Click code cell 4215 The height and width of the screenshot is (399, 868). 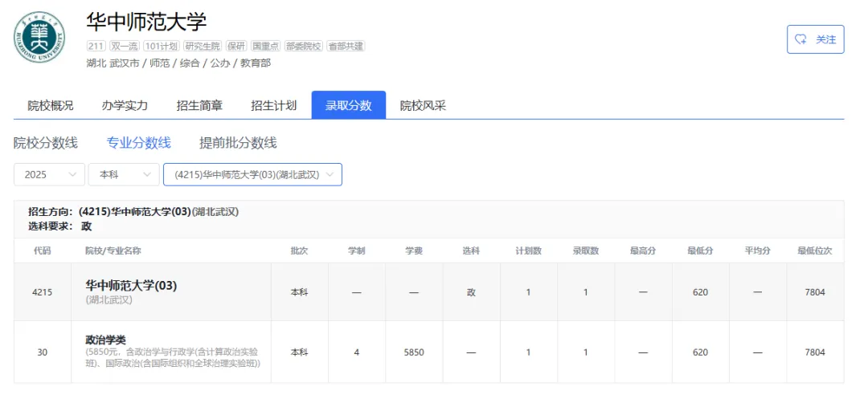tap(42, 292)
